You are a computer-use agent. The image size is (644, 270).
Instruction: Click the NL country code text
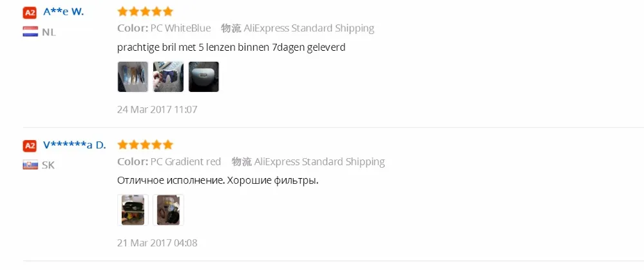49,32
